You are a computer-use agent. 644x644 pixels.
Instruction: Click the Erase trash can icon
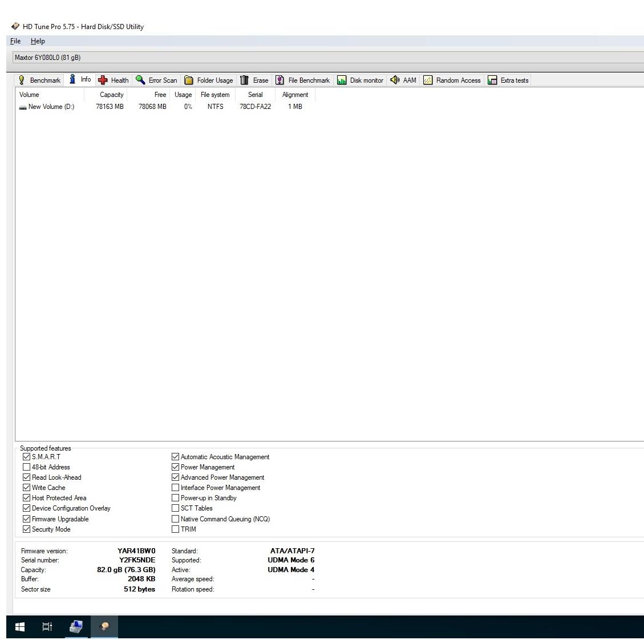tap(245, 80)
